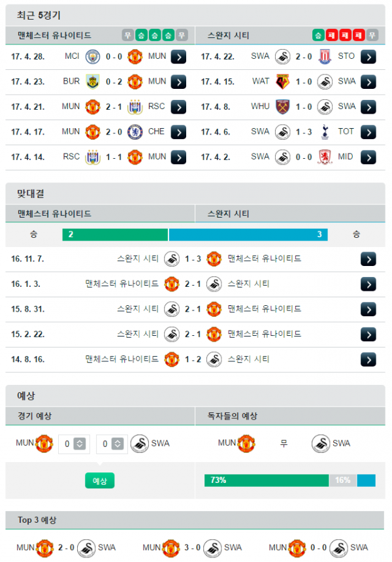This screenshot has height=562, width=392.
Task: Click the Watford crest in 17.4.15 match
Action: 283,82
